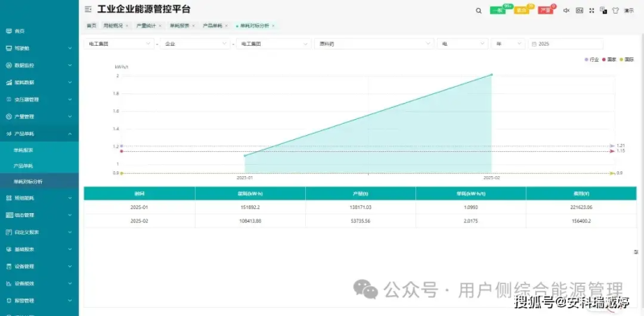The image size is (644, 316).
Task: Click the 演示 user label in header
Action: tap(630, 10)
